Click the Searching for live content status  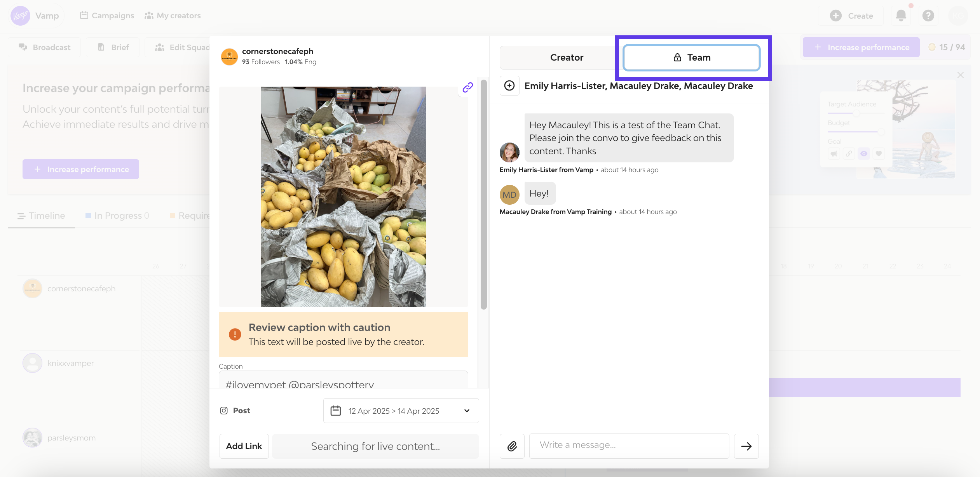[x=375, y=446]
